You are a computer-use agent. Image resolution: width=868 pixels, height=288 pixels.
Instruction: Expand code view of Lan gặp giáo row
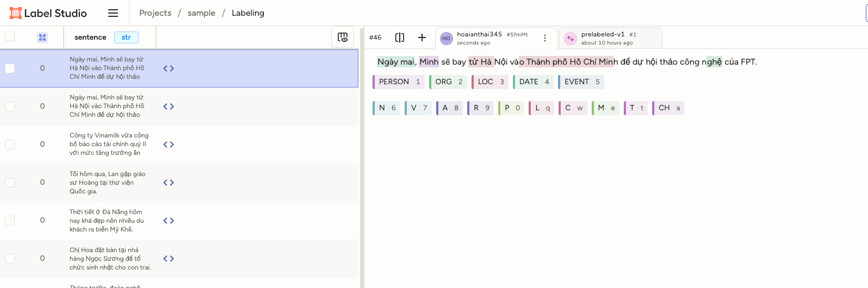(169, 183)
